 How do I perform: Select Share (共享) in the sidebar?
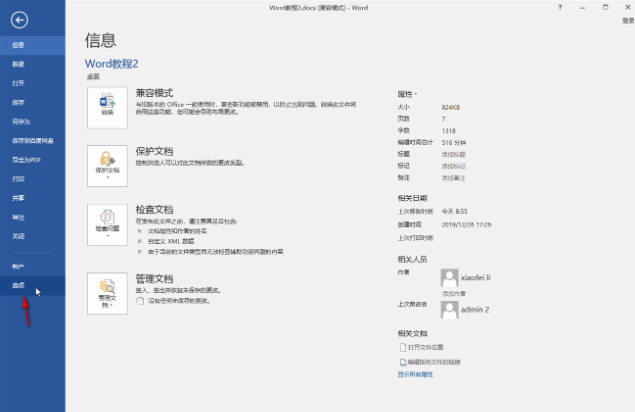click(32, 198)
